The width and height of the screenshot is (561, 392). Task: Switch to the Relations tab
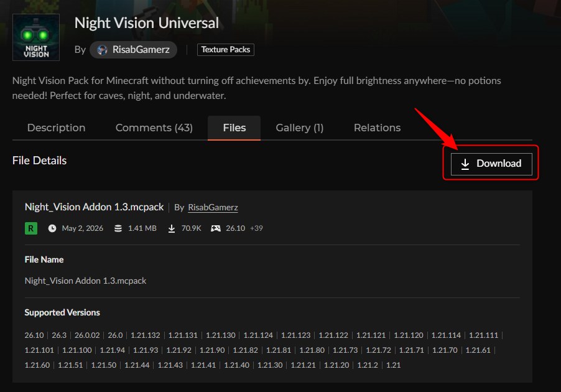tap(377, 128)
